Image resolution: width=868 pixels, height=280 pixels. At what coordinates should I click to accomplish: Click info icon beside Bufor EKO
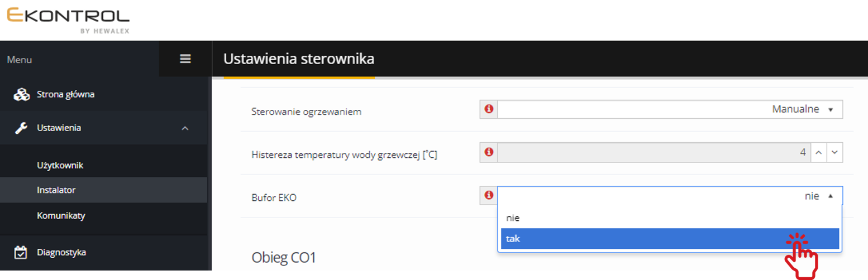point(489,195)
